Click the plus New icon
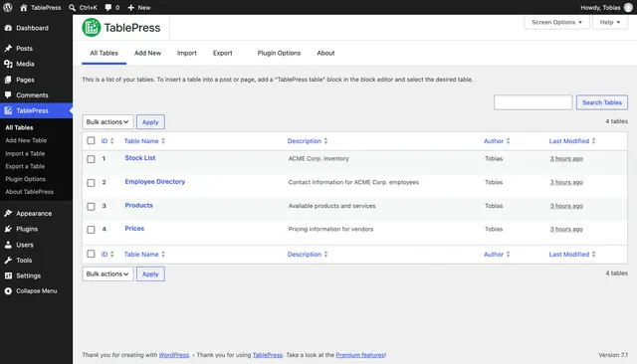Screen dimensions: 637x364 (130, 7)
